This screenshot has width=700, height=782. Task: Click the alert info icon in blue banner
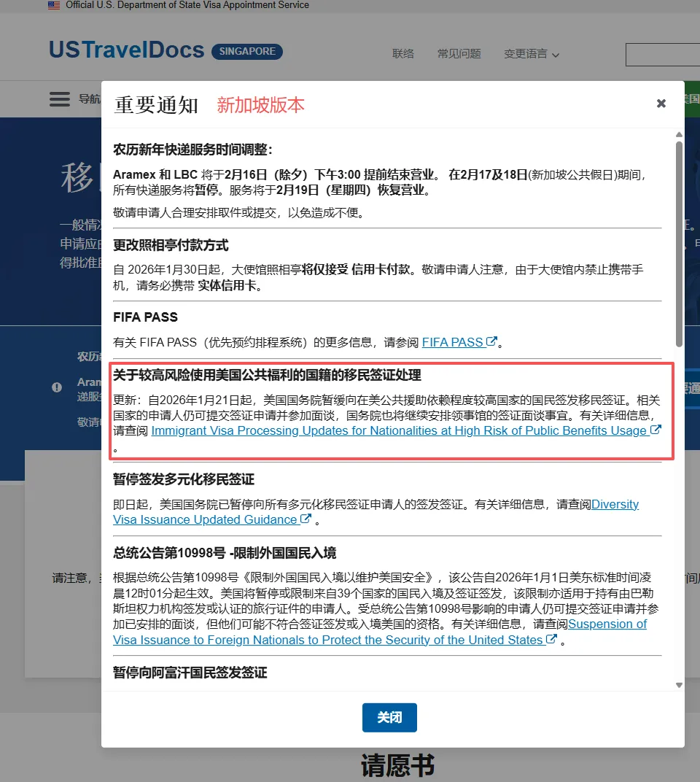[57, 387]
